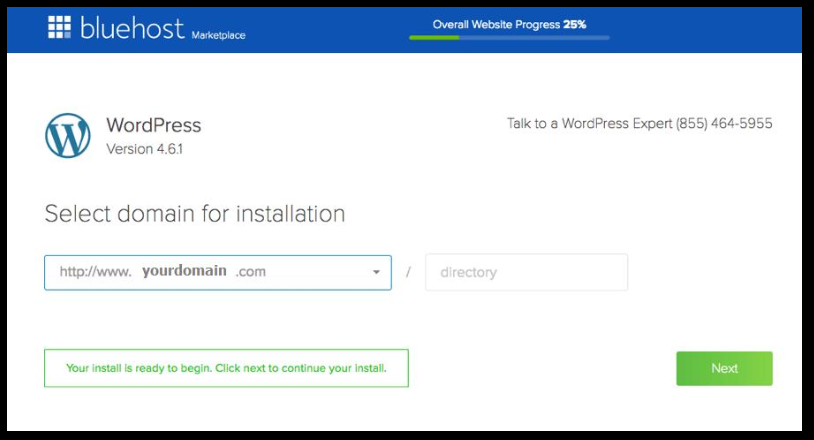Click the 'Version 4.6.1' text

click(144, 149)
